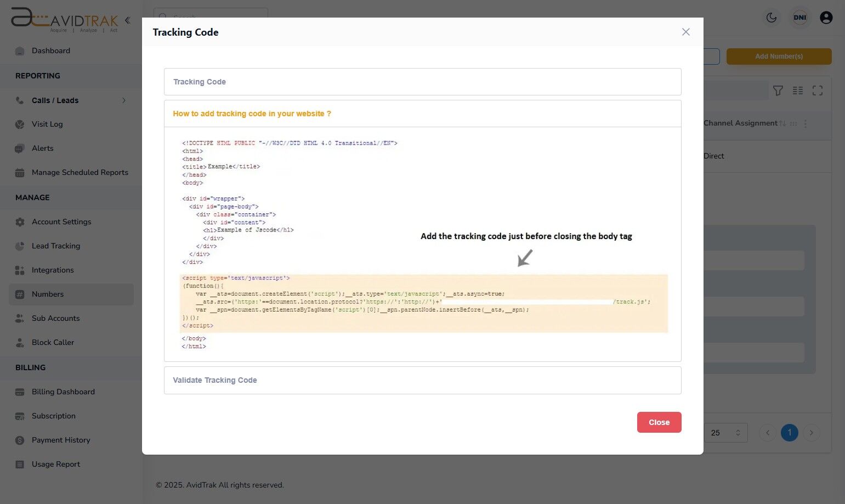The height and width of the screenshot is (504, 845).
Task: Select Numbers in the sidebar
Action: [x=71, y=294]
